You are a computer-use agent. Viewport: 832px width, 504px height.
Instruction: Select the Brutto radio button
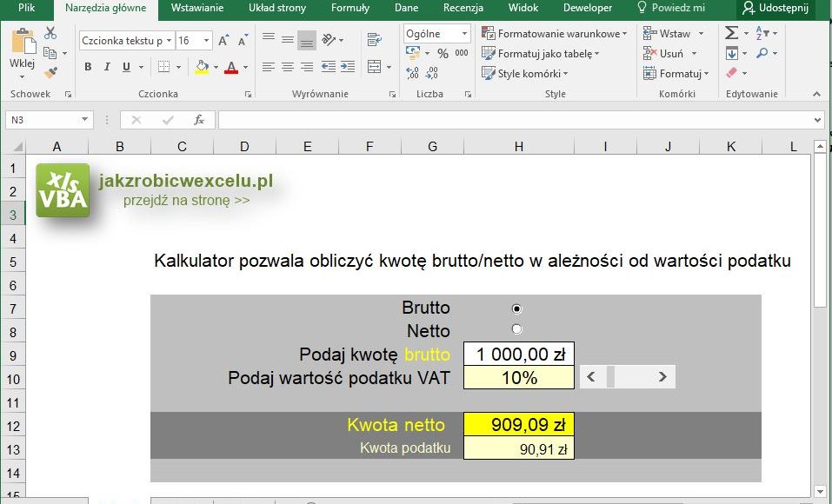click(x=516, y=308)
